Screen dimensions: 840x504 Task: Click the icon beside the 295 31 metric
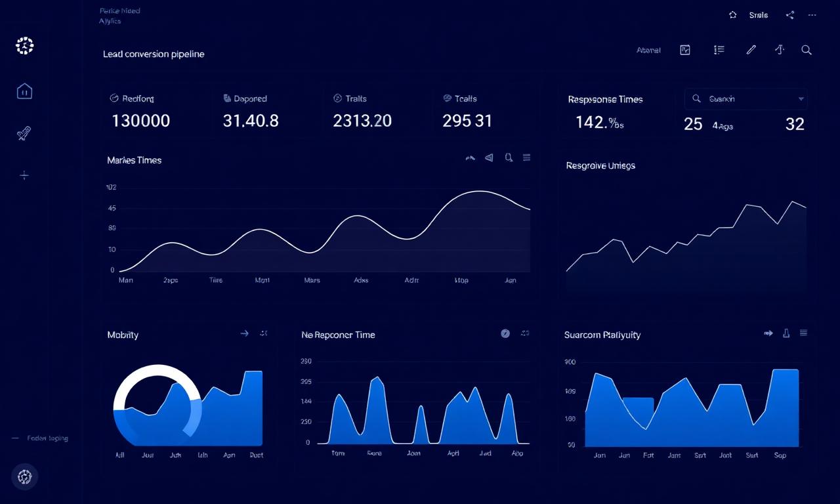click(448, 98)
